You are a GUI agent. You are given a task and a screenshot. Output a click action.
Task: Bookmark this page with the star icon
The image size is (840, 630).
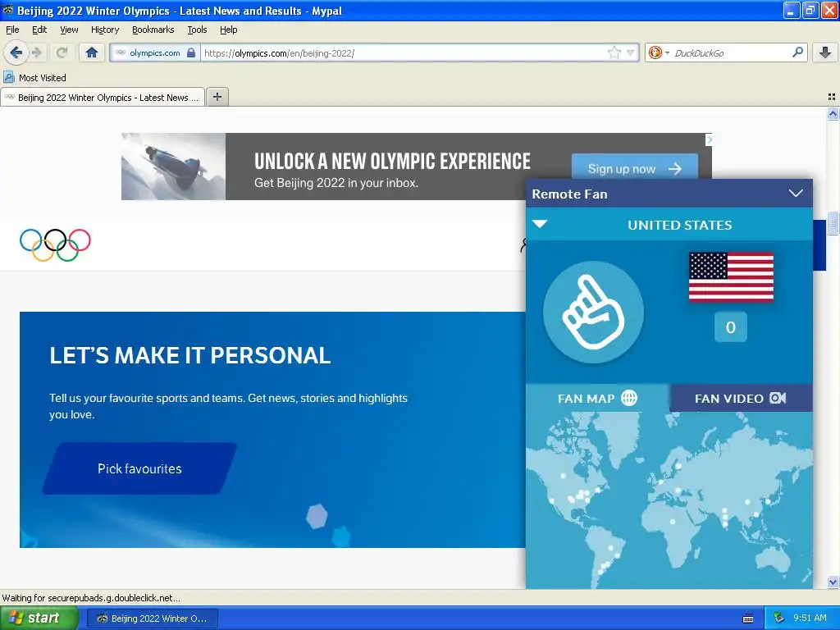(x=614, y=52)
